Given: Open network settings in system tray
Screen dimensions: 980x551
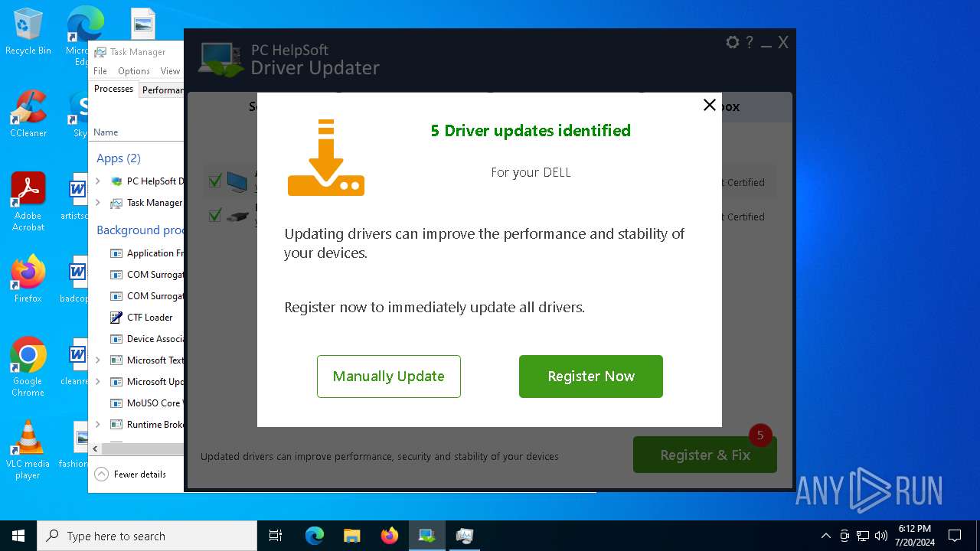Looking at the screenshot, I should point(863,536).
